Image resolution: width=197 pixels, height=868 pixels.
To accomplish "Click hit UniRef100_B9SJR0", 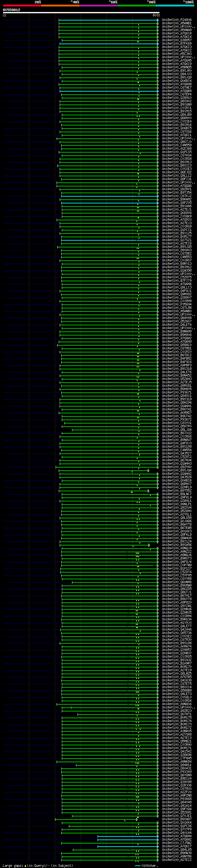I will point(177,71).
